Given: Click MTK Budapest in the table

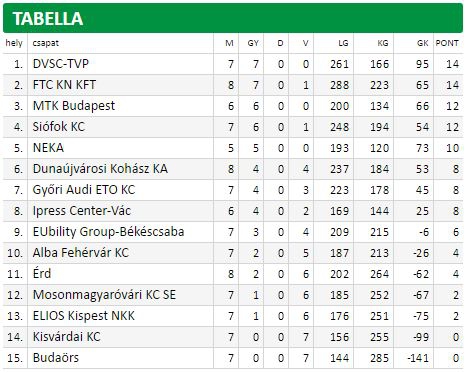Looking at the screenshot, I should coord(74,106).
